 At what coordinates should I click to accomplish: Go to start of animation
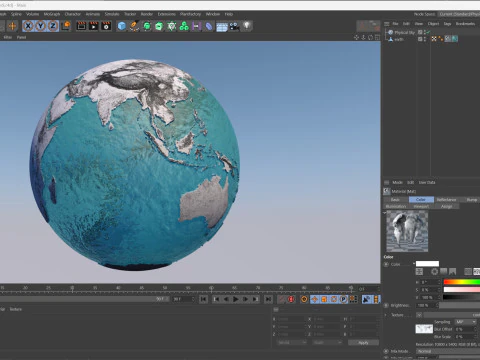[x=204, y=299]
